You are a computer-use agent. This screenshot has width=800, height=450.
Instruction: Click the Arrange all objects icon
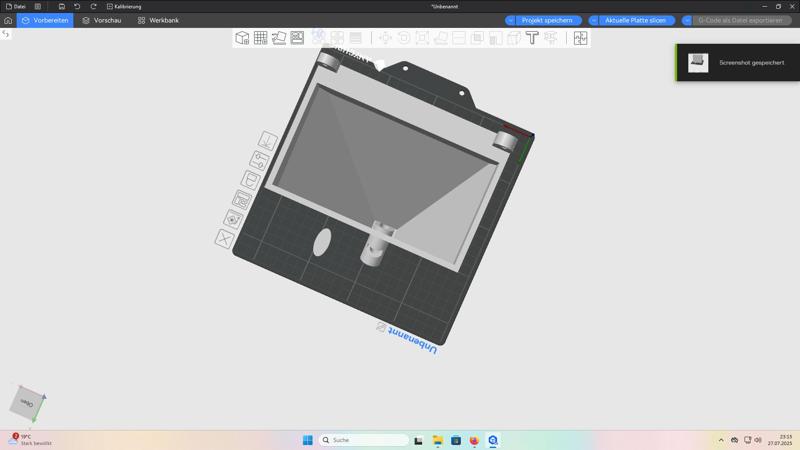tap(297, 38)
